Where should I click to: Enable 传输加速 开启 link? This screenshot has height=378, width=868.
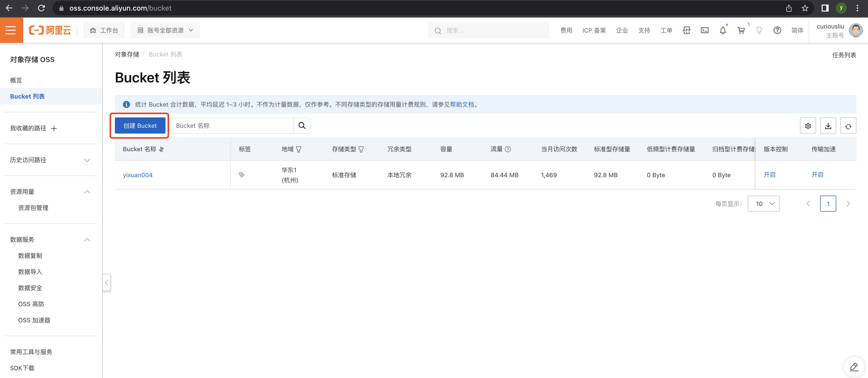pos(817,175)
